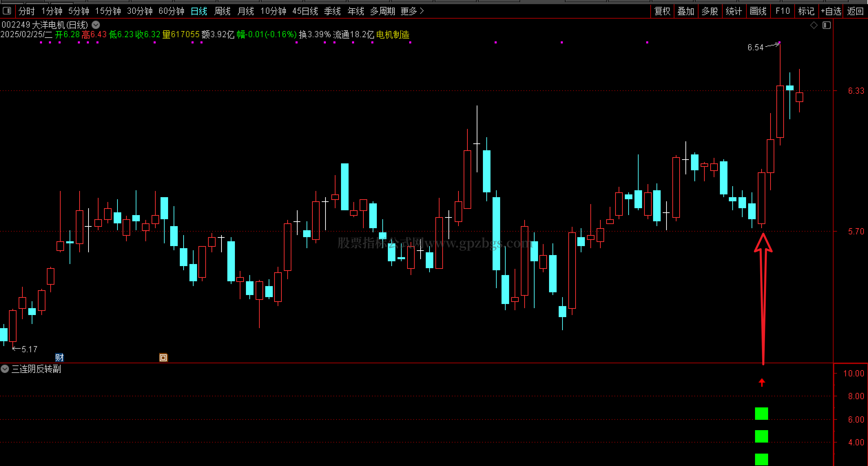Click the 复权 button
868x466 pixels.
pyautogui.click(x=662, y=11)
